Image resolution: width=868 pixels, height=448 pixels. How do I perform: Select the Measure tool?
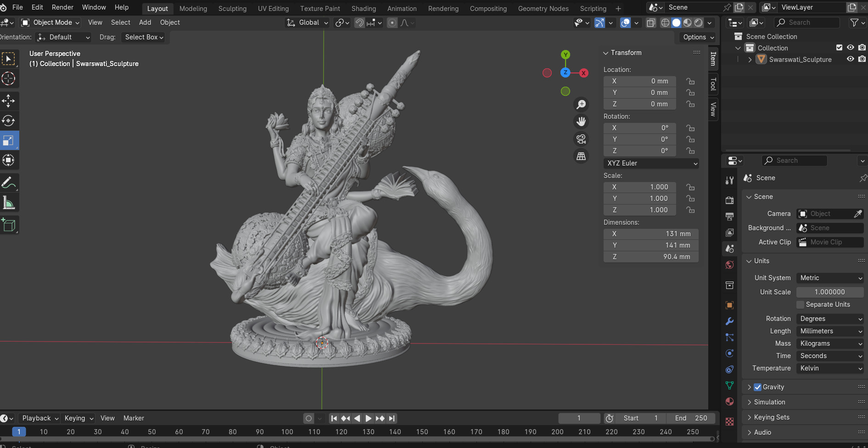coord(9,202)
